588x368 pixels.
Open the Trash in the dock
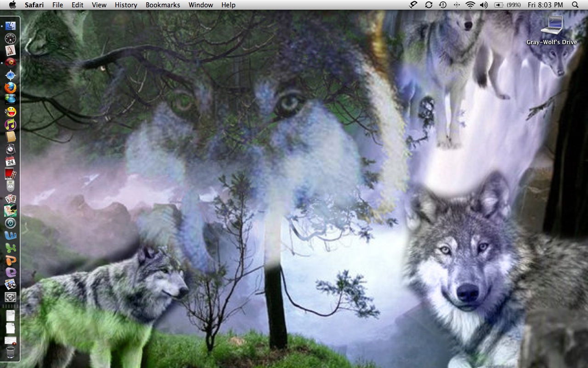[11, 353]
